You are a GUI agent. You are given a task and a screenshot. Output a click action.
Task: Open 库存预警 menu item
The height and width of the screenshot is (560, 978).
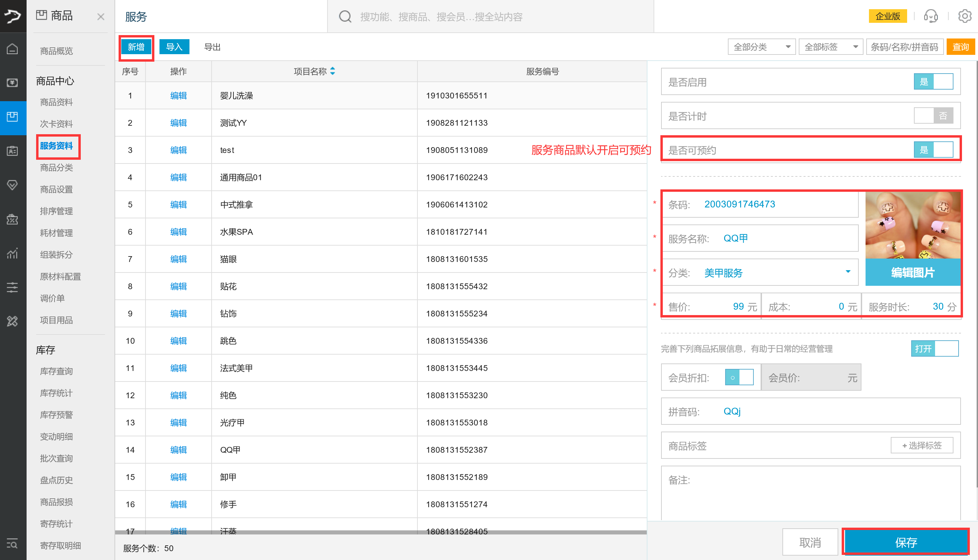pos(56,415)
